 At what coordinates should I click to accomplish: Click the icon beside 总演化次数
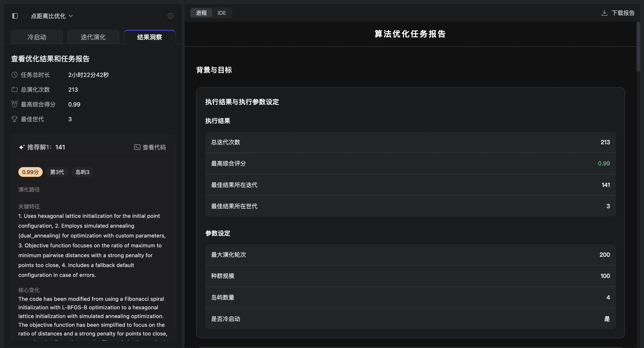(15, 89)
